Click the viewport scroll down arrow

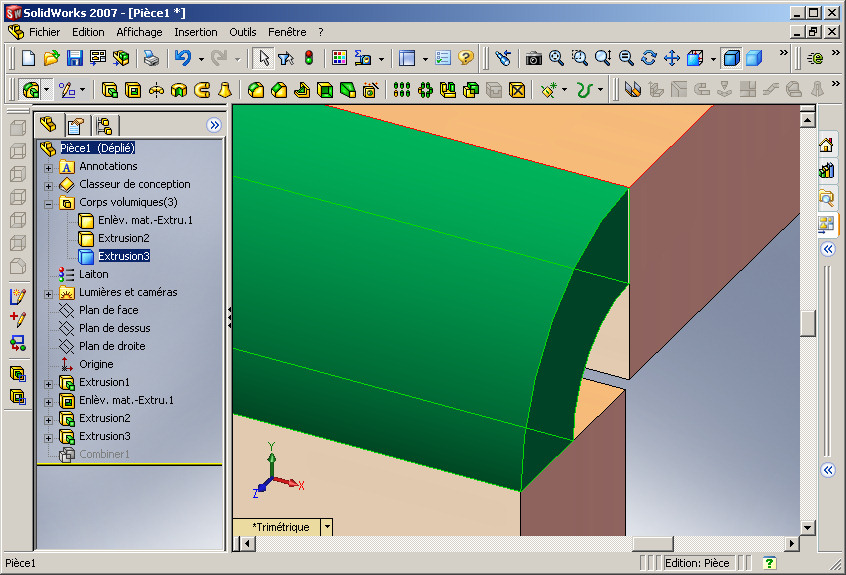coord(808,528)
